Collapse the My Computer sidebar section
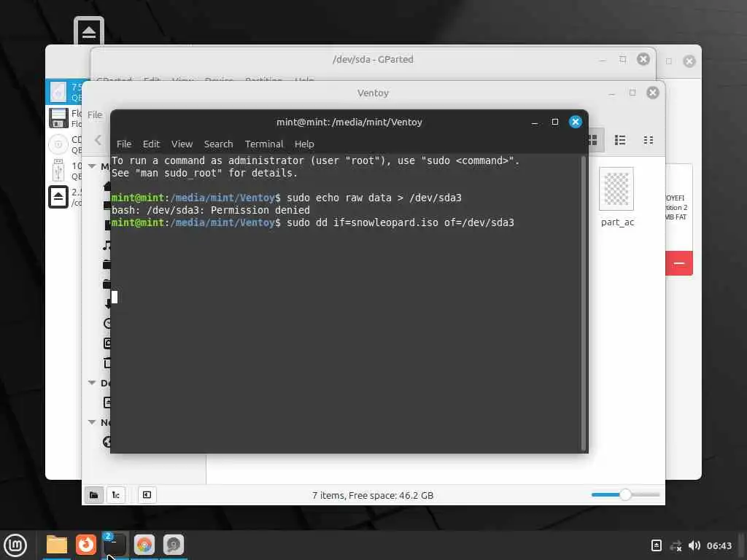This screenshot has height=560, width=747. point(92,166)
